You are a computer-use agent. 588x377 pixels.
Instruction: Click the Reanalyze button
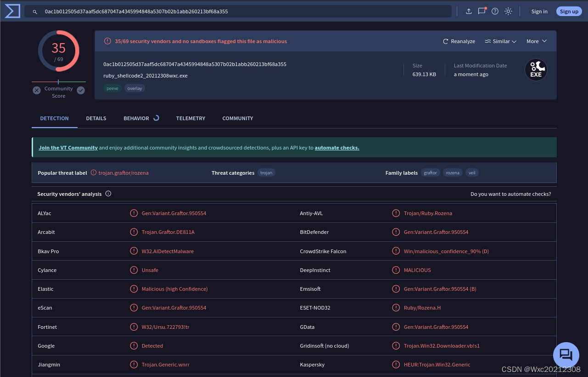tap(459, 41)
